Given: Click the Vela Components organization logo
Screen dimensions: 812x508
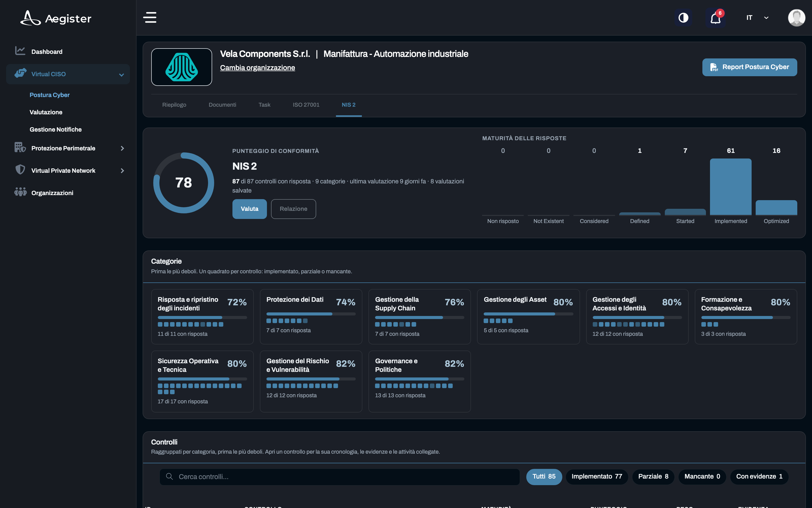Looking at the screenshot, I should click(181, 67).
